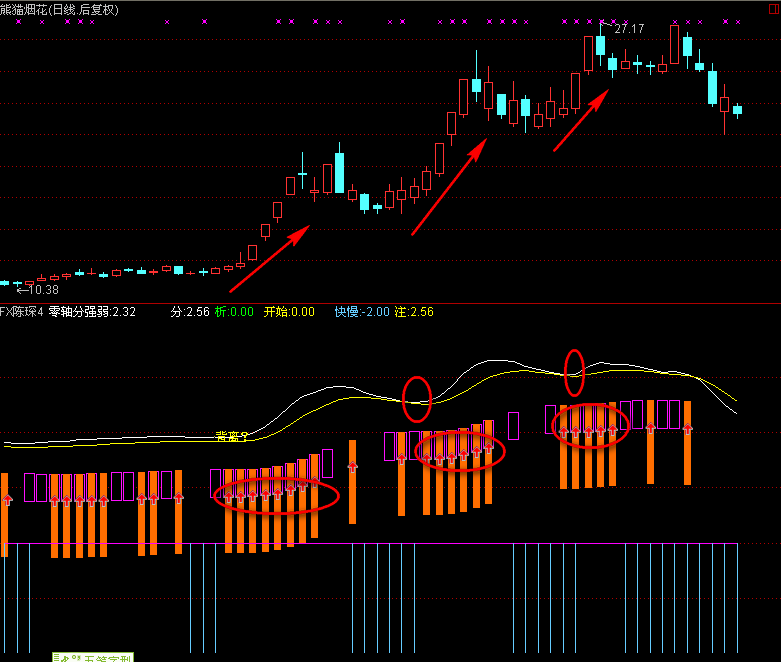Click the green 析:0.00 value
The height and width of the screenshot is (662, 781).
(234, 312)
